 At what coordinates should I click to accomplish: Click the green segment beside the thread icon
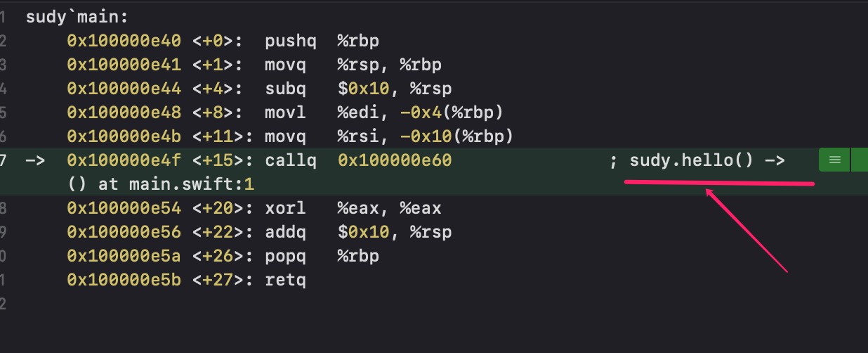(x=860, y=160)
